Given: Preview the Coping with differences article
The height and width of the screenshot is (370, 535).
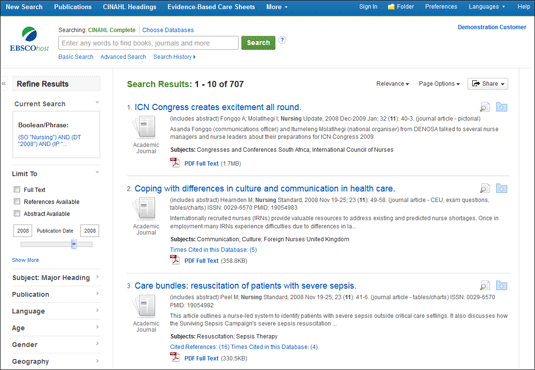Looking at the screenshot, I should click(485, 188).
